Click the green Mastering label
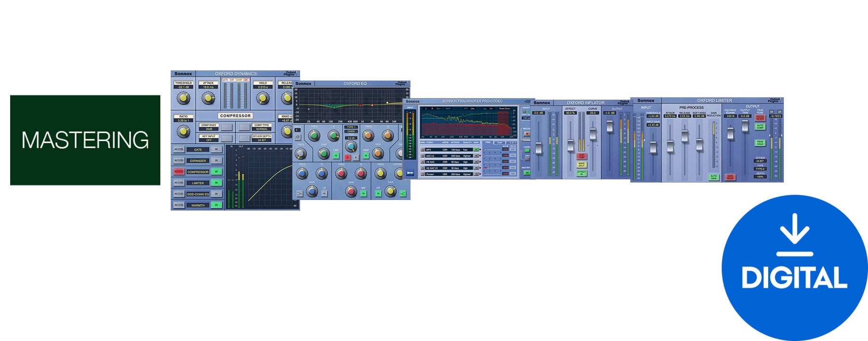 85,140
